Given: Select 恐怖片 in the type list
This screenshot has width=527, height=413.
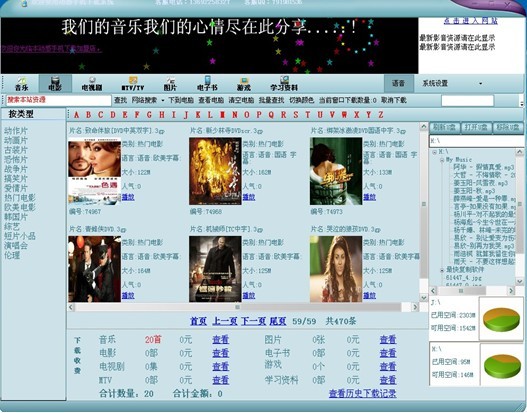Looking at the screenshot, I should pos(16,159).
